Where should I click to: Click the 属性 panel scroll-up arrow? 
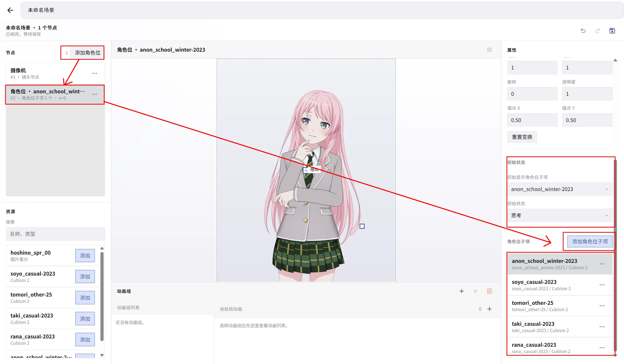click(x=615, y=60)
